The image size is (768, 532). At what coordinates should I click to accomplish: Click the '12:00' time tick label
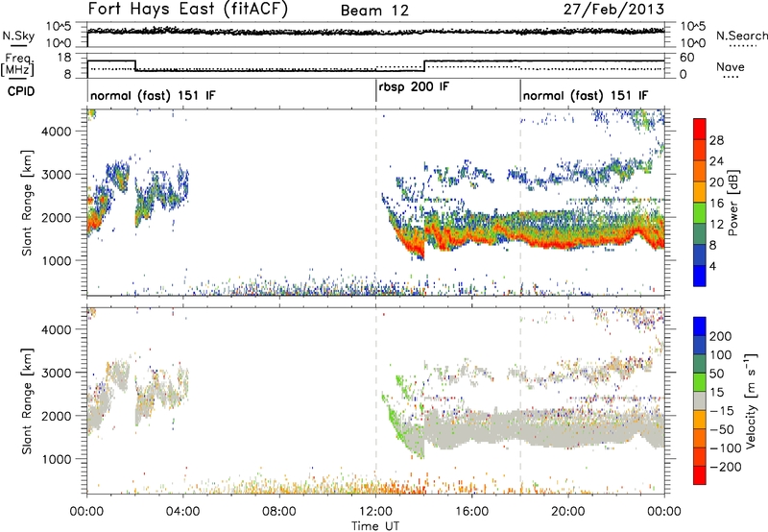coord(375,512)
